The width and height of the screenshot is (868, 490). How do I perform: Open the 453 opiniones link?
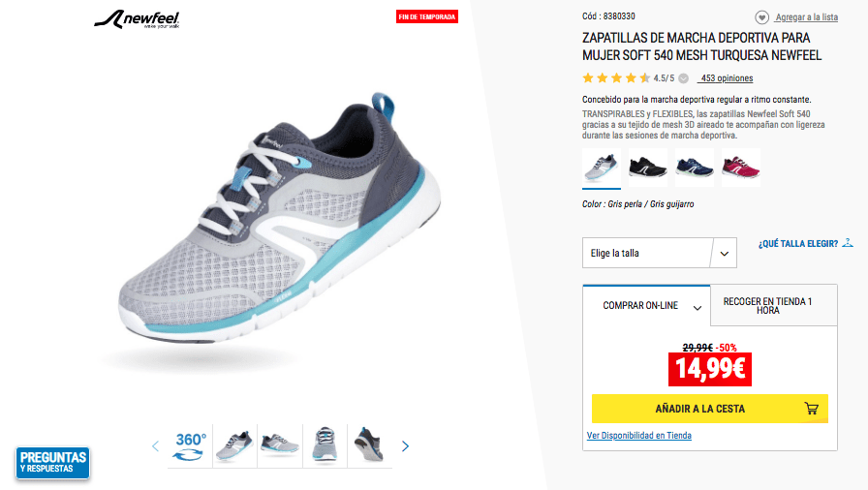click(x=726, y=78)
